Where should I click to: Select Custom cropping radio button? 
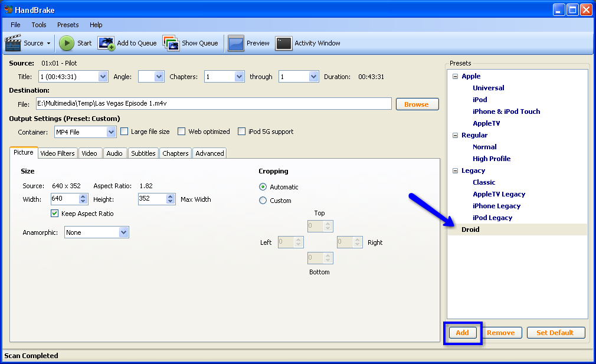tap(263, 200)
